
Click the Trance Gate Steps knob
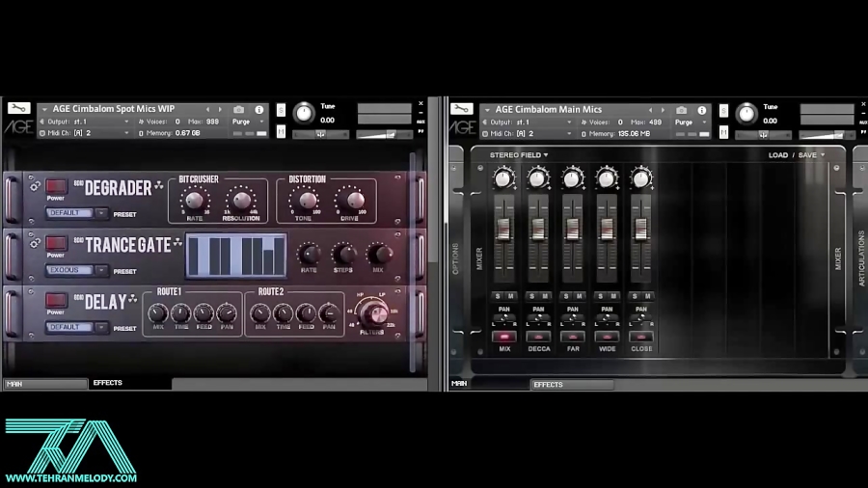(344, 255)
